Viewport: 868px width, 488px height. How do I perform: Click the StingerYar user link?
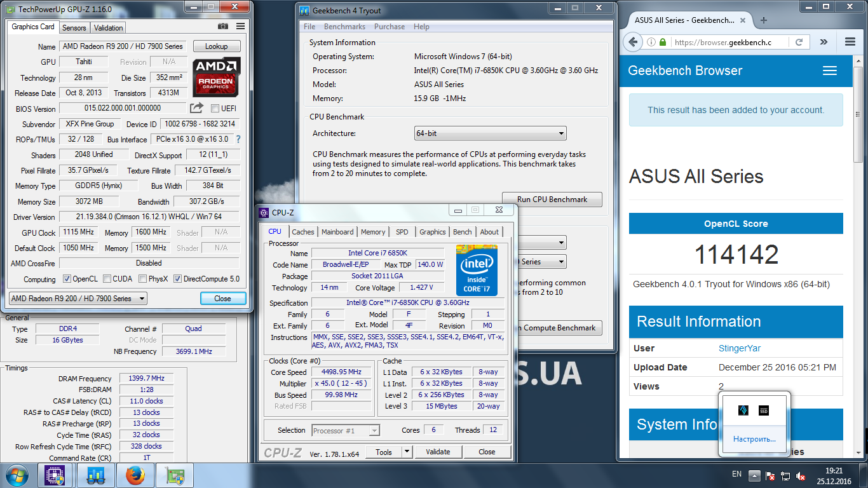point(740,348)
